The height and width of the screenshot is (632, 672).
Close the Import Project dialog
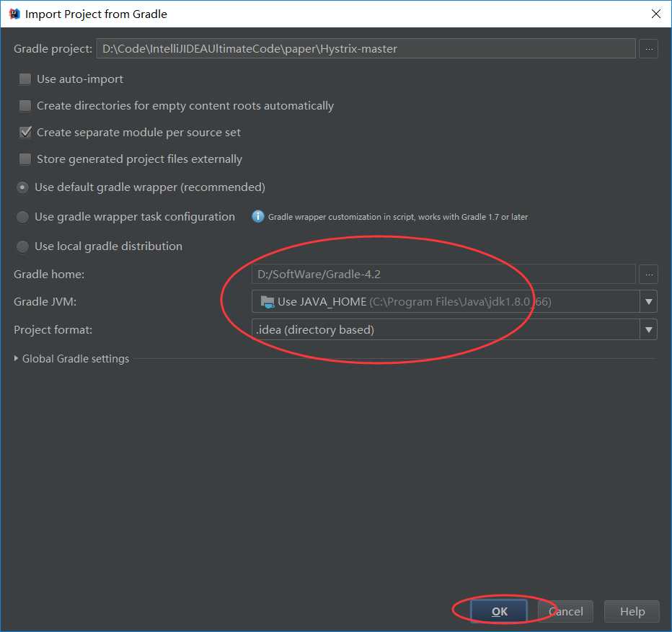(x=655, y=14)
